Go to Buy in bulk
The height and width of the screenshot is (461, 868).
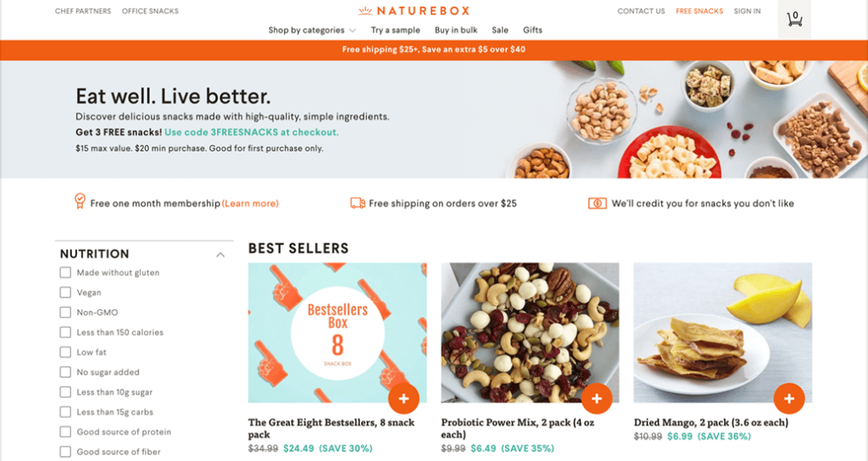(x=455, y=30)
